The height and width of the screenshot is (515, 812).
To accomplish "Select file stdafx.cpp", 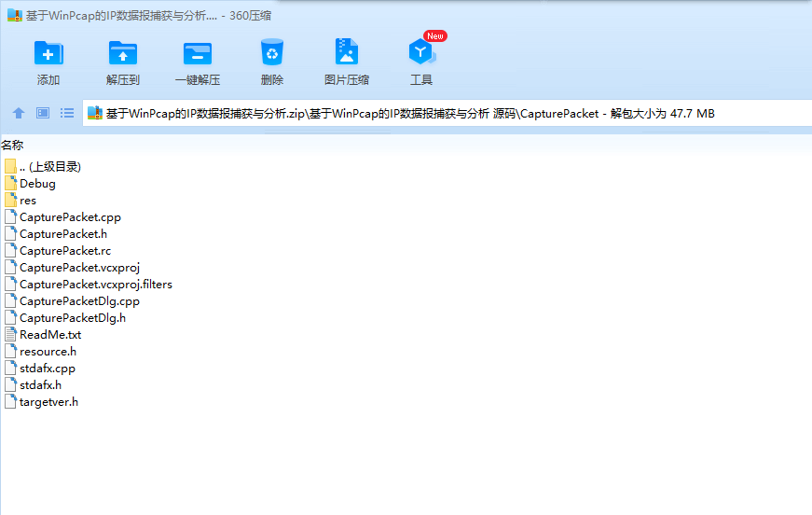I will coord(40,369).
